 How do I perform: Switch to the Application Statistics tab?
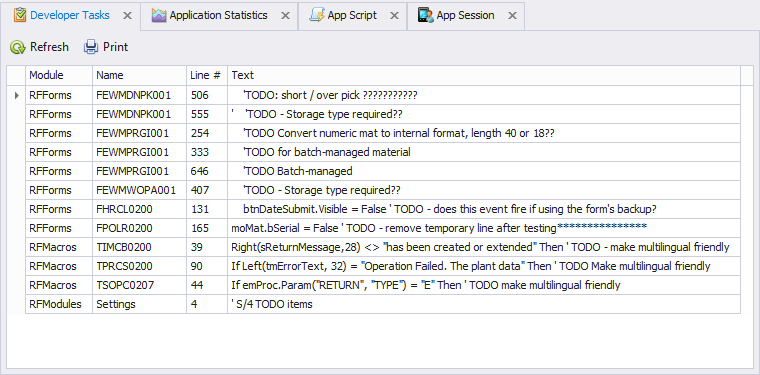pos(219,16)
